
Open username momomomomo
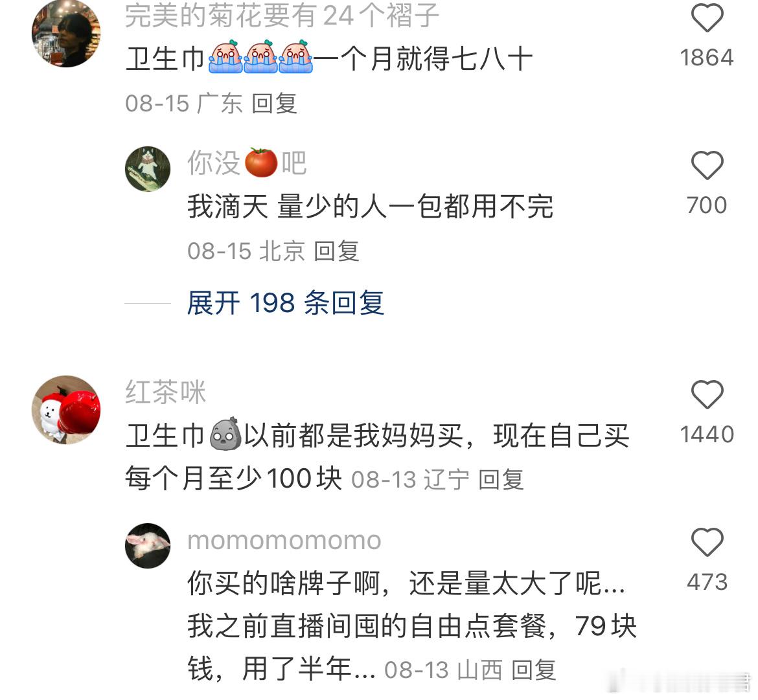[284, 539]
